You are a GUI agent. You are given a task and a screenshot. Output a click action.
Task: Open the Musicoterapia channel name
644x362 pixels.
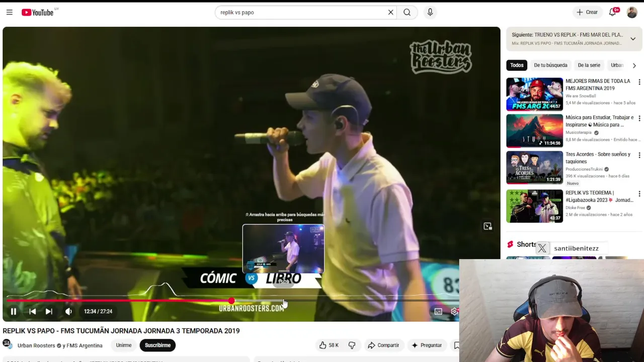(579, 133)
